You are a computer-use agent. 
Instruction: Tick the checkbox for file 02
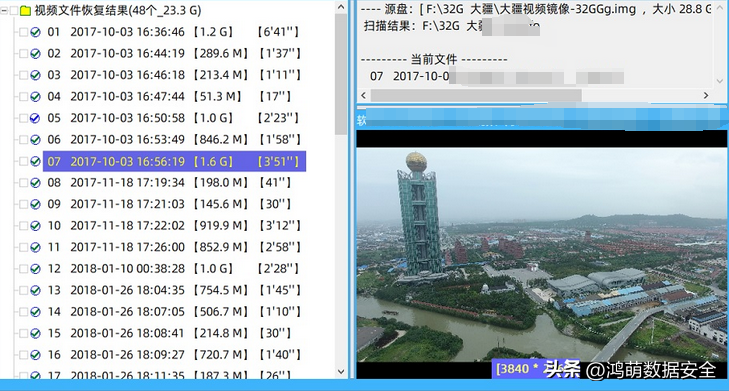(x=23, y=53)
